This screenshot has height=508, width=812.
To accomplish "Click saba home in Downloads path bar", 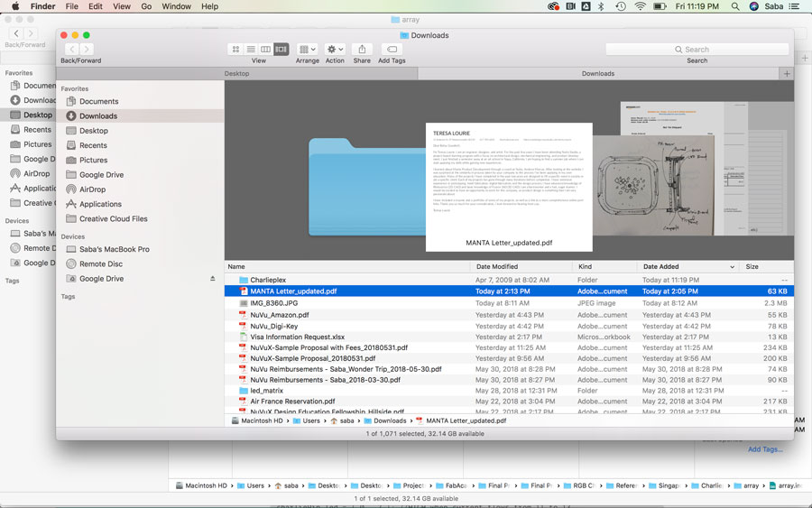I will [x=342, y=421].
